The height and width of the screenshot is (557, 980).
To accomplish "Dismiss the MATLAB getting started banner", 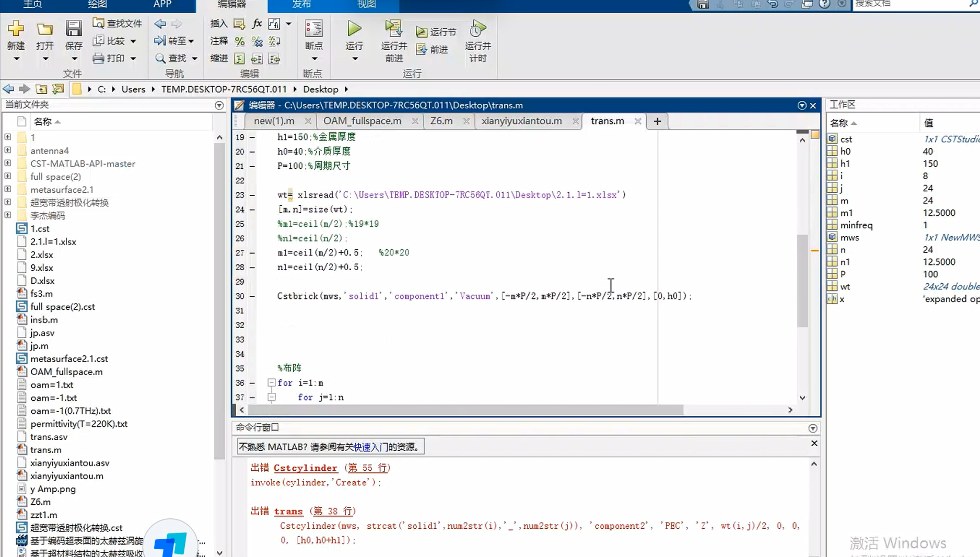I will [814, 443].
